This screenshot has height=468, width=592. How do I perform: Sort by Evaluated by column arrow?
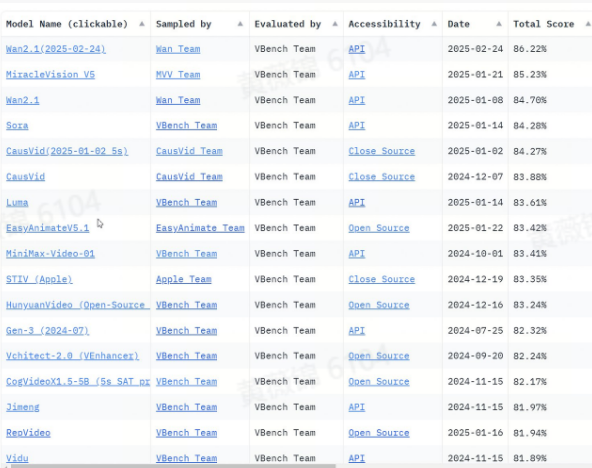pos(335,24)
